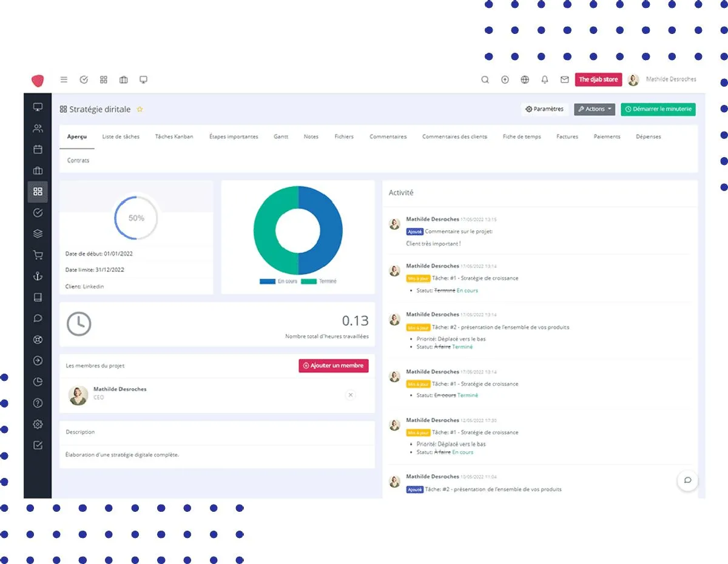Open the Commentaires des clients tab
Viewport: 728px width, 564px height.
[454, 136]
